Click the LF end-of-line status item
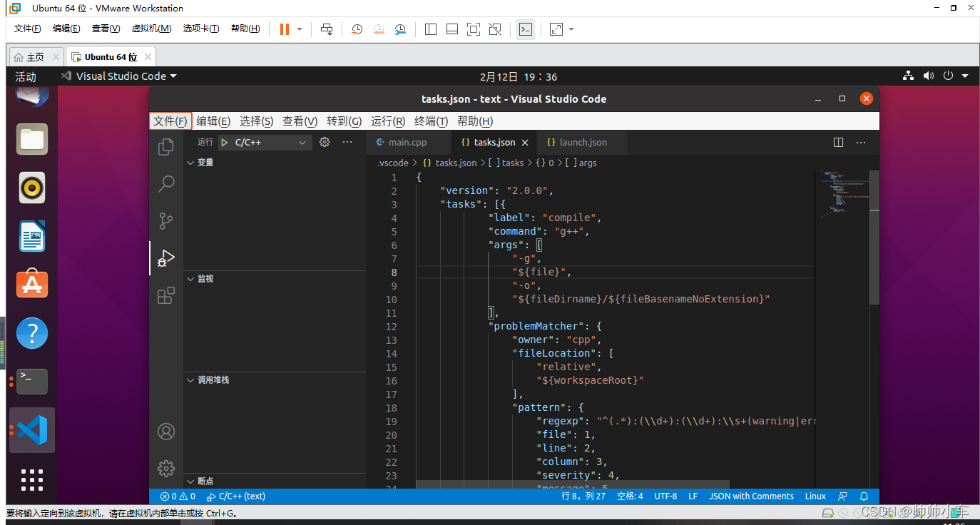Screen dimensions: 980x525 (x=693, y=496)
